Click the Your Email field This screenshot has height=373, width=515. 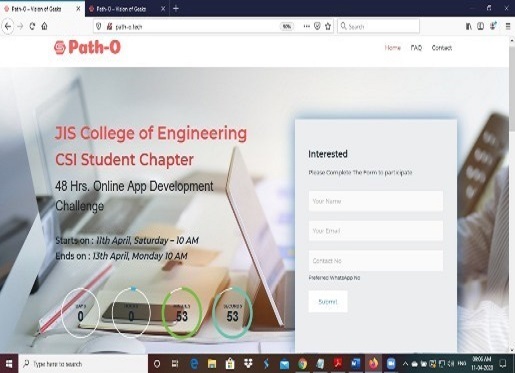click(x=376, y=231)
